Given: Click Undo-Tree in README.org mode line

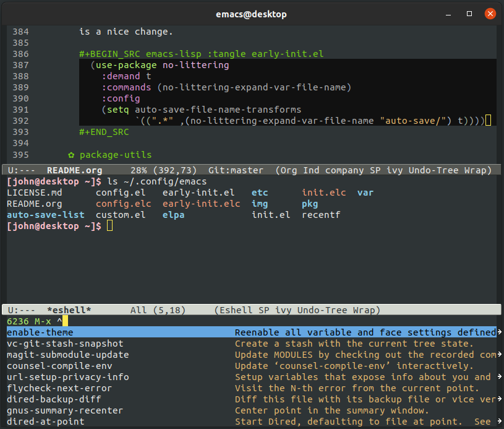Looking at the screenshot, I should pyautogui.click(x=434, y=170).
